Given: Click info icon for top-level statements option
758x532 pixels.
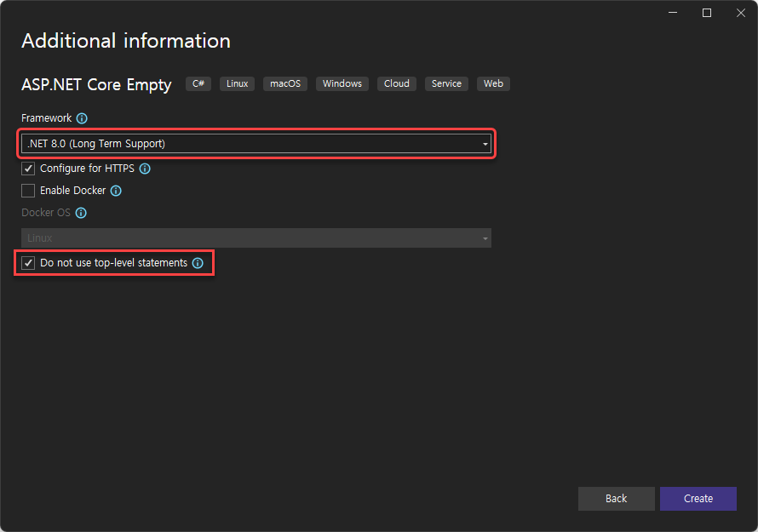Looking at the screenshot, I should (x=198, y=263).
